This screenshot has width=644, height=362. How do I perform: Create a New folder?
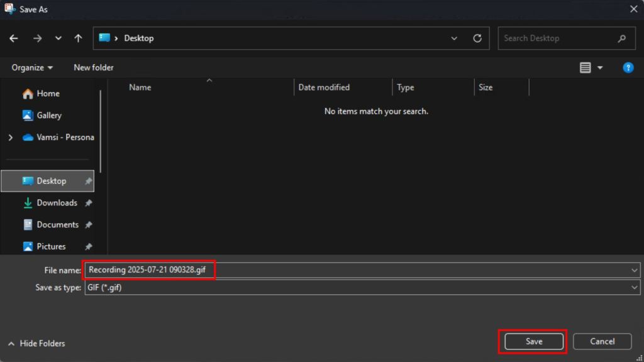[94, 67]
